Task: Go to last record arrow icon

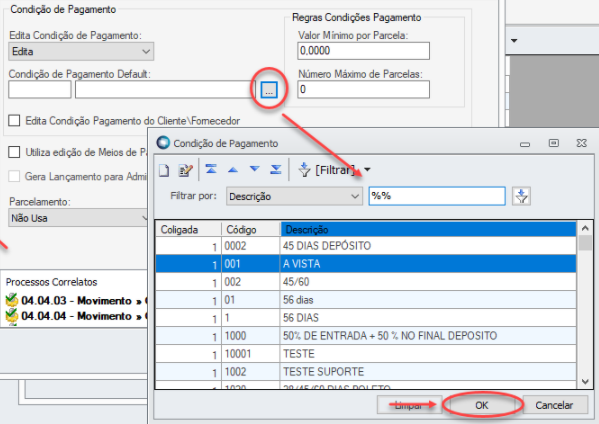Action: pos(276,169)
